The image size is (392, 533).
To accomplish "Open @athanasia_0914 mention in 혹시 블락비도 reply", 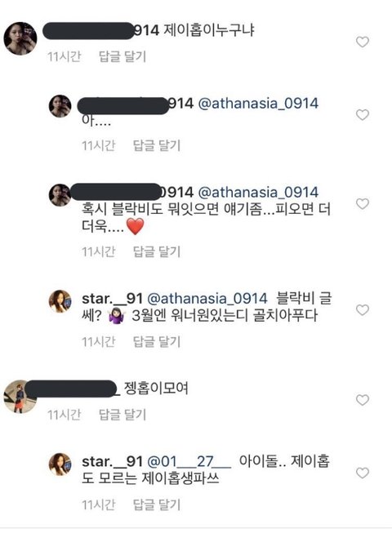I will [x=258, y=193].
